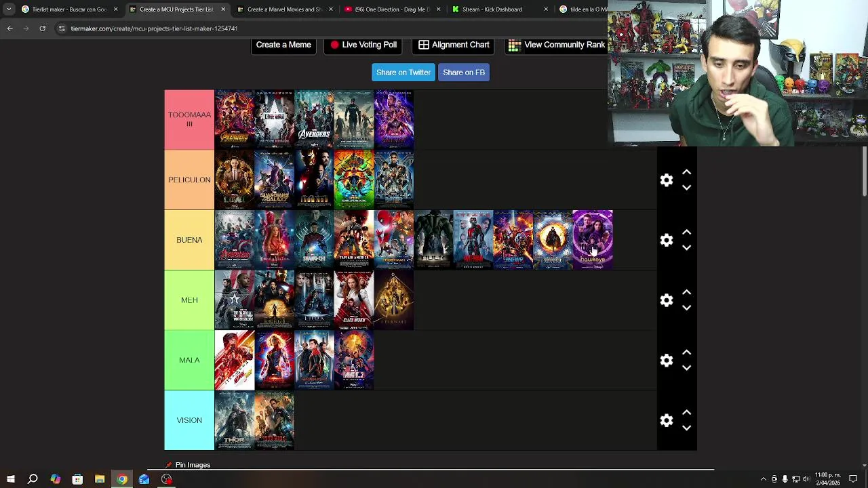Open Windows taskbar search
Screen dimensions: 868x488
pos(33,479)
